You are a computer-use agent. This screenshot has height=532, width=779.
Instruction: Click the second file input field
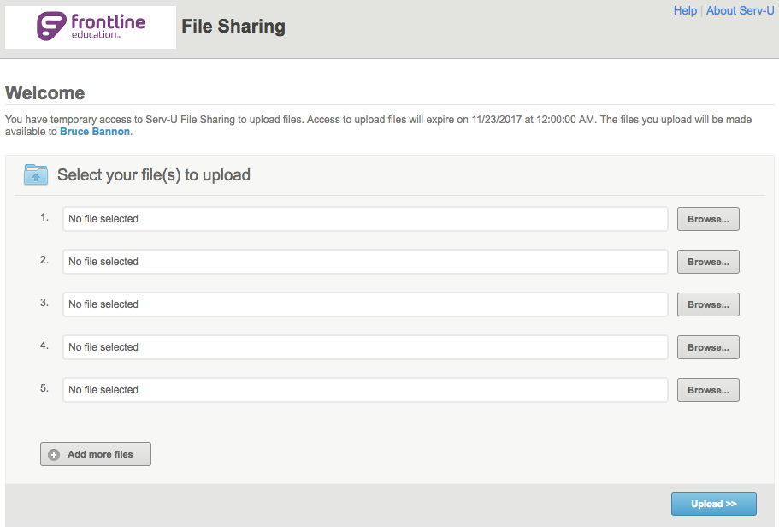click(x=365, y=262)
